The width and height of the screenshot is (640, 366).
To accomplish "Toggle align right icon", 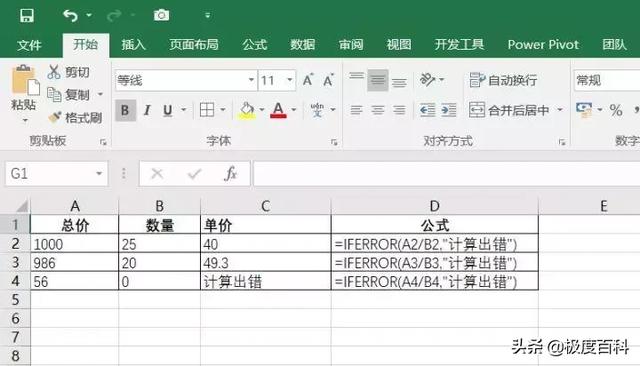I will pos(399,110).
